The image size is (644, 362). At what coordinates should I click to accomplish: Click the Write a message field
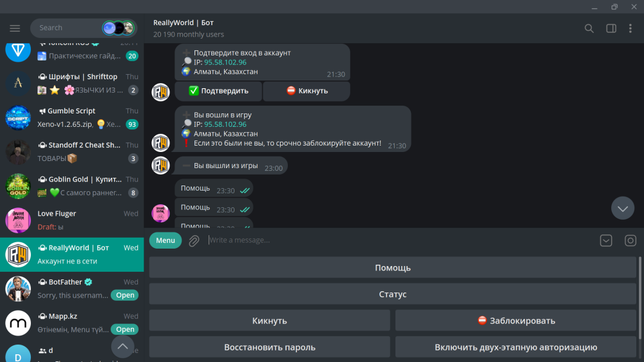click(x=401, y=240)
